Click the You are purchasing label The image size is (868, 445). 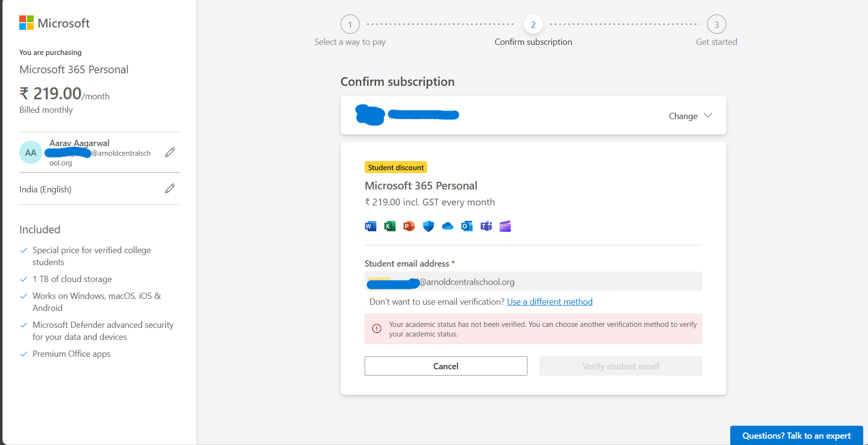51,53
